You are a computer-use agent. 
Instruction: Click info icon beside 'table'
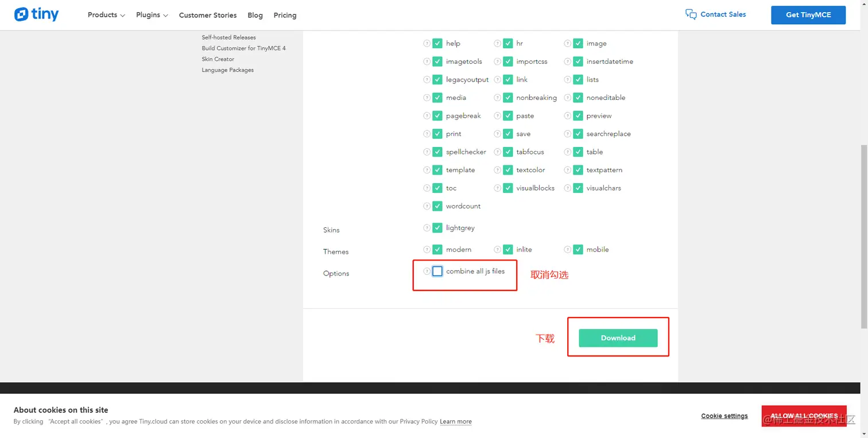567,152
